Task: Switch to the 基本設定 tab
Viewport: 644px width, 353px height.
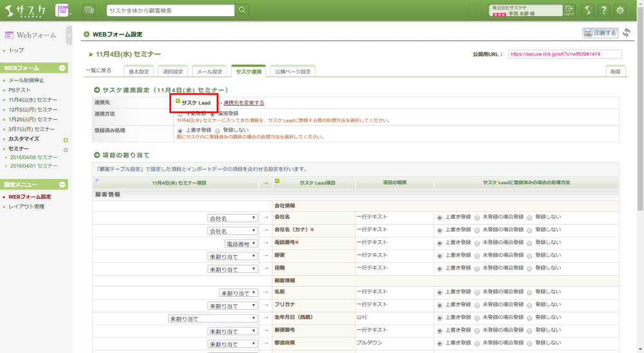Action: click(138, 72)
